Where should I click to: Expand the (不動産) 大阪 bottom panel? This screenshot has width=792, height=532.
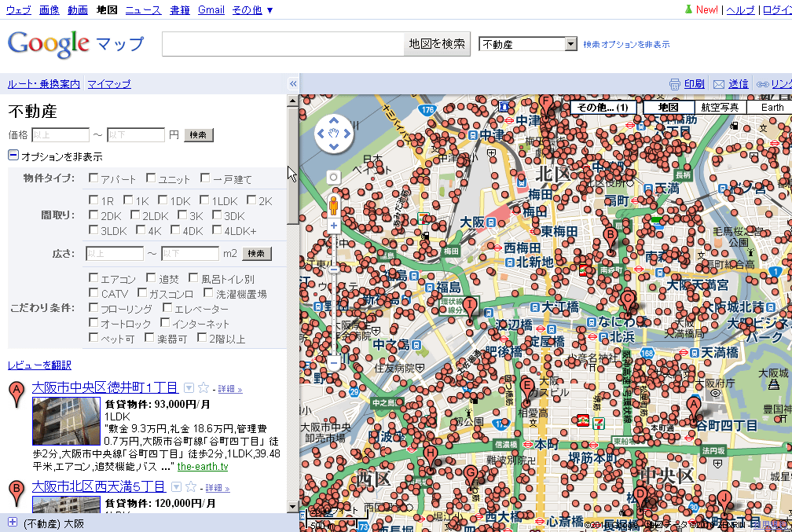[x=13, y=523]
